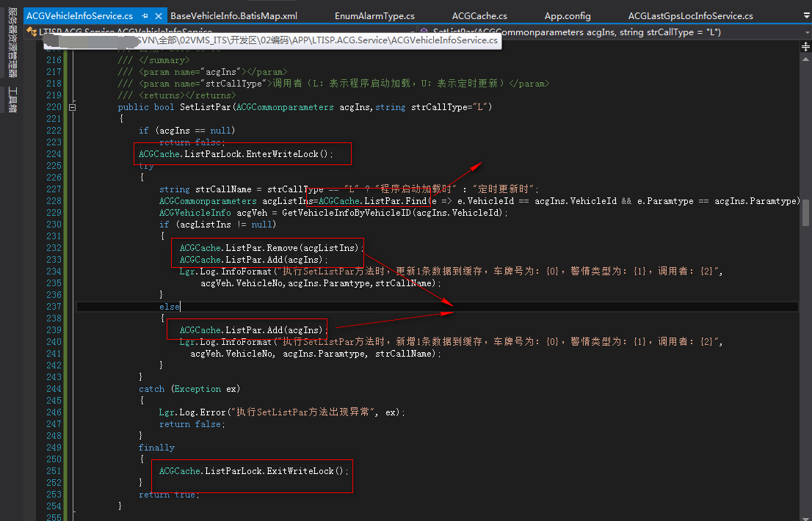Close the ACGVehicleInfoService.cs tab

coord(159,16)
